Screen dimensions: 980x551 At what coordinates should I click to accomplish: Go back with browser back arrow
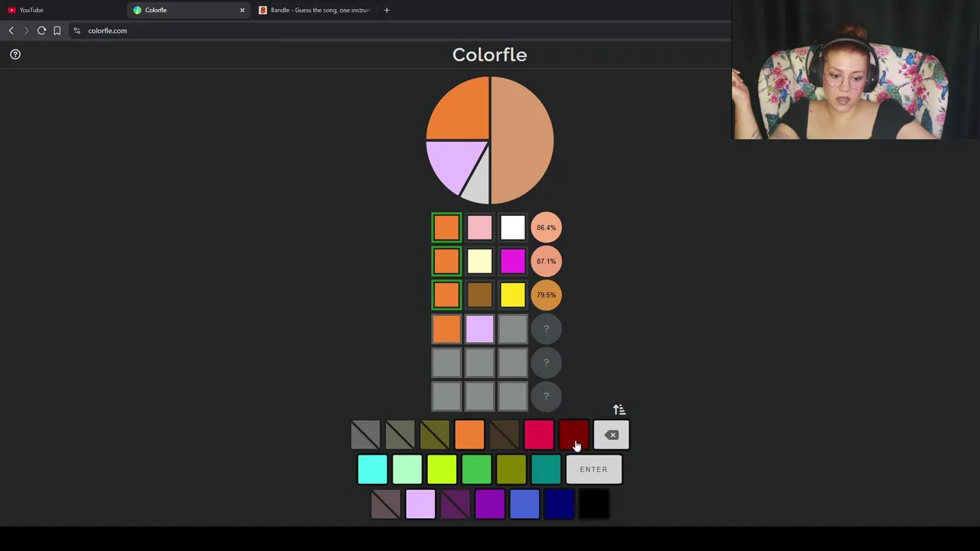point(11,31)
